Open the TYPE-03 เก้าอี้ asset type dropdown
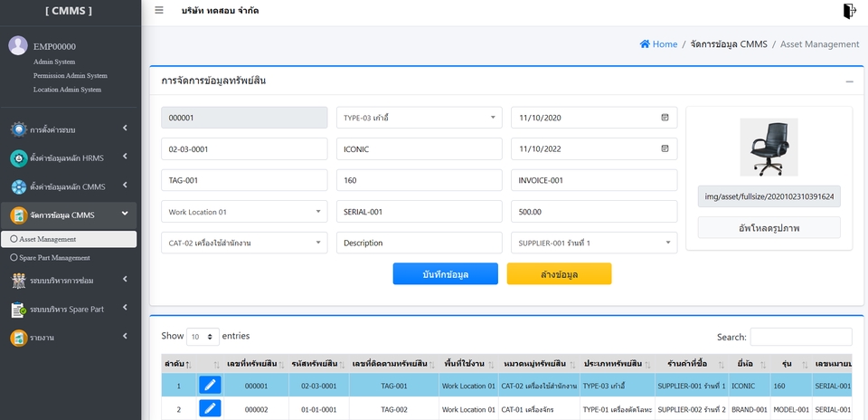 point(420,118)
